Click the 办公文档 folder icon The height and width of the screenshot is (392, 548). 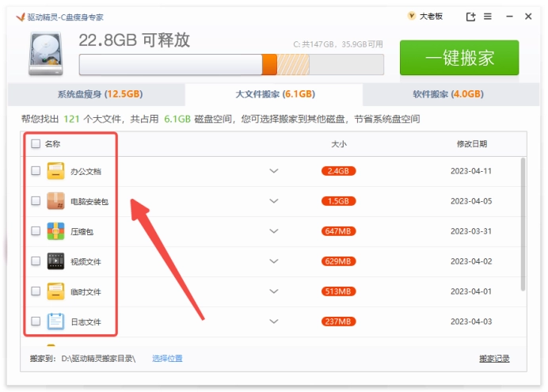tap(55, 170)
